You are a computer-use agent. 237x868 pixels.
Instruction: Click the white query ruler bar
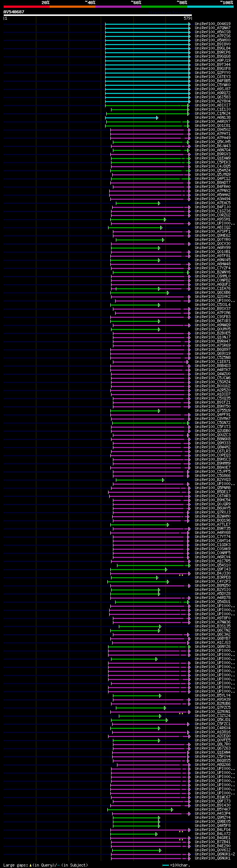tap(97, 15)
